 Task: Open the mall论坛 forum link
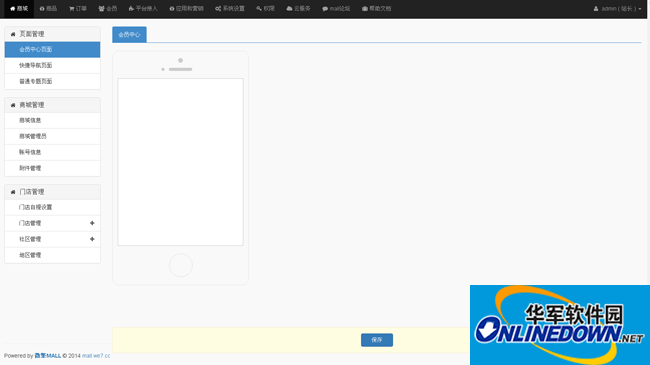click(x=336, y=9)
